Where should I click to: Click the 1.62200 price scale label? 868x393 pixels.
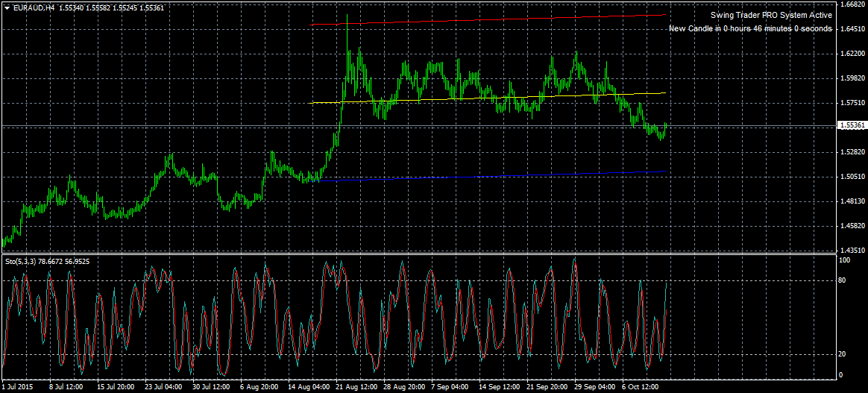pos(852,54)
